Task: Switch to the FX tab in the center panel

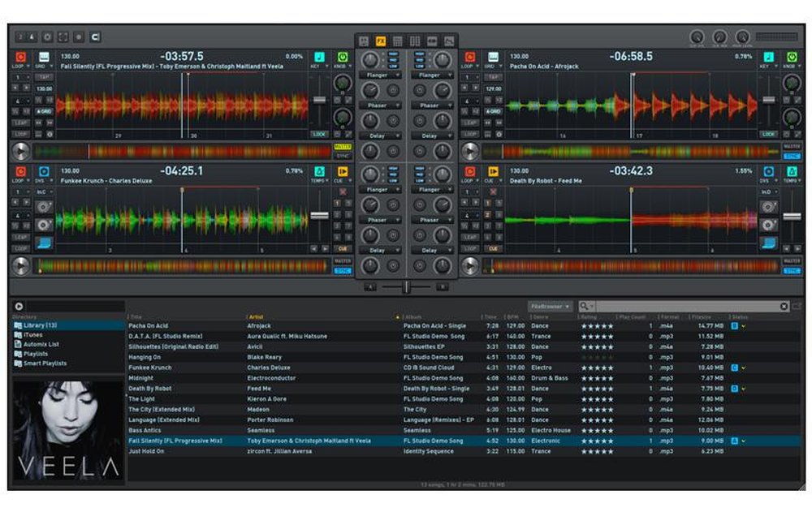Action: [x=381, y=41]
